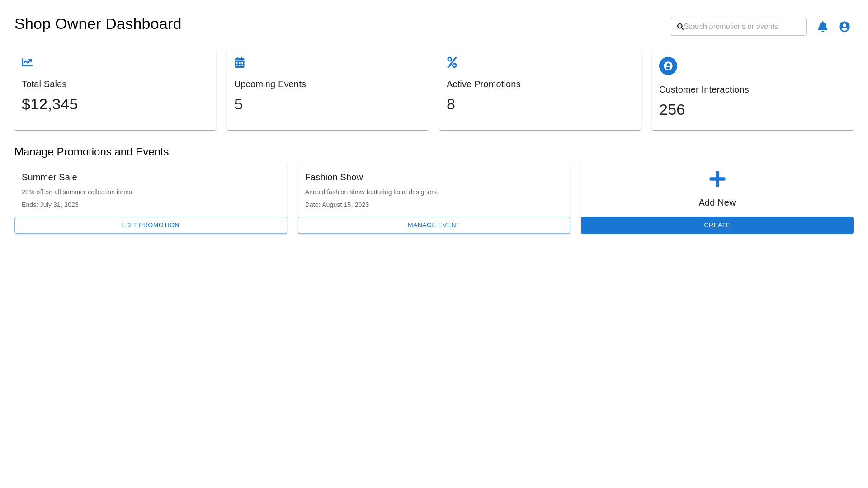Click the $12,345 total sales value
The image size is (868, 488).
[x=50, y=104]
